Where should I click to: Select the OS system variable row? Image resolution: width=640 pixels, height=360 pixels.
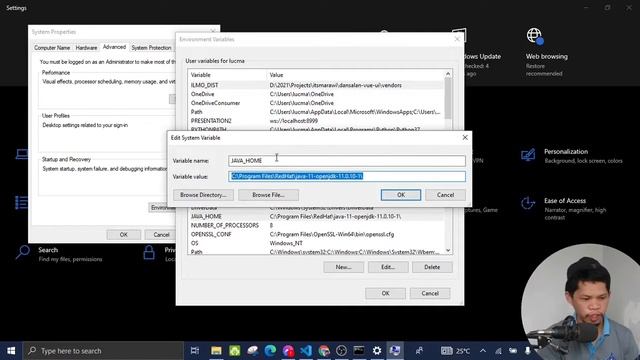[316, 243]
